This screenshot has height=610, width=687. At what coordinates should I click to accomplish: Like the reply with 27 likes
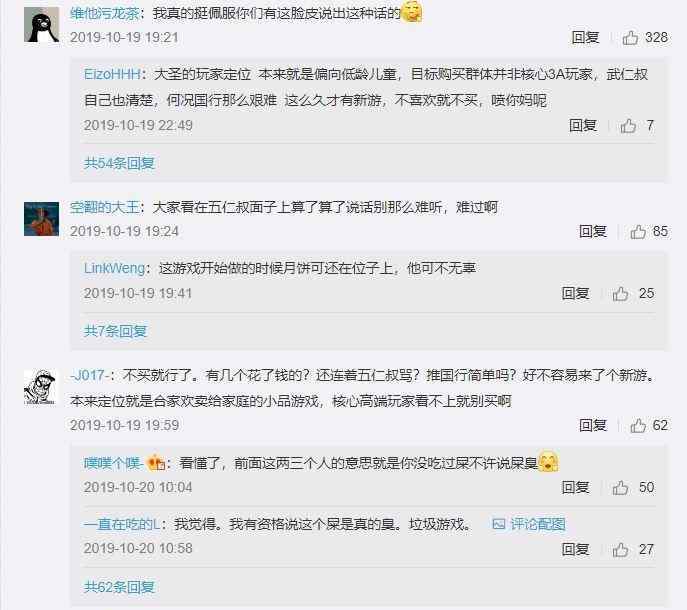[620, 550]
